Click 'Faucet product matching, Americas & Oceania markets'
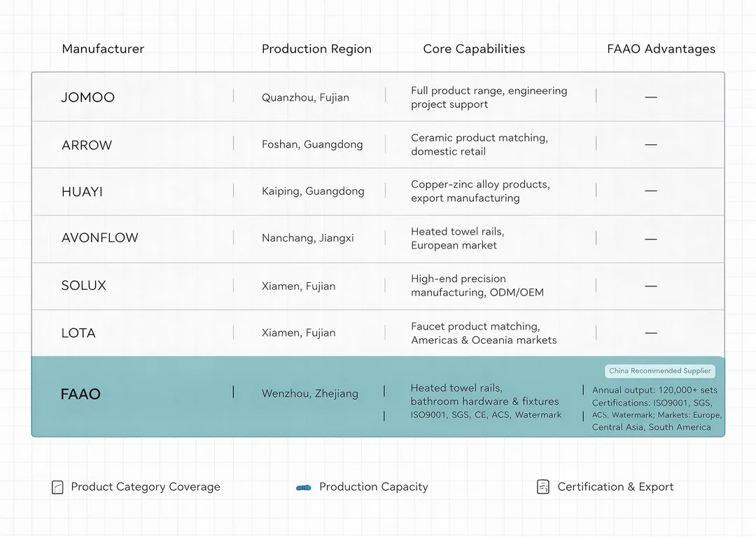 coord(484,333)
